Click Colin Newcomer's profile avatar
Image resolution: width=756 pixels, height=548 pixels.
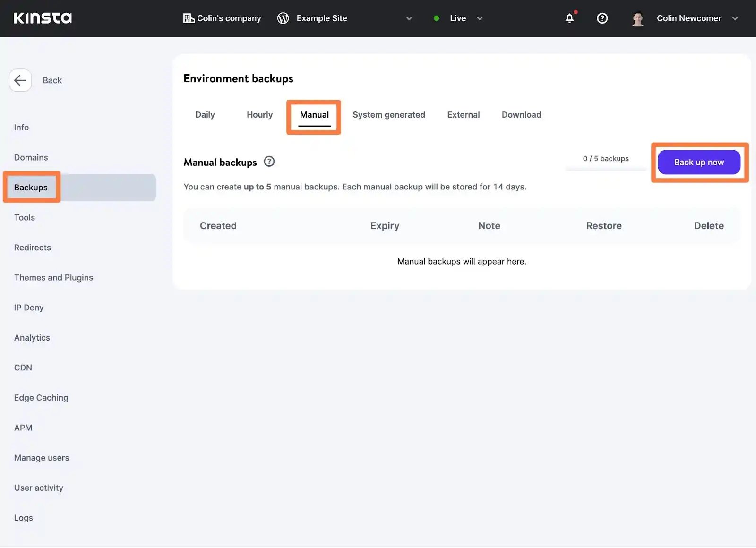[638, 18]
